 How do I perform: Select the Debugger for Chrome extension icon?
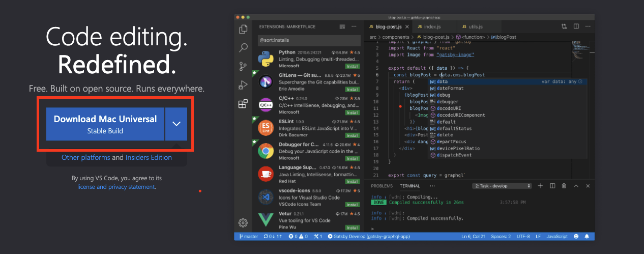pos(267,151)
